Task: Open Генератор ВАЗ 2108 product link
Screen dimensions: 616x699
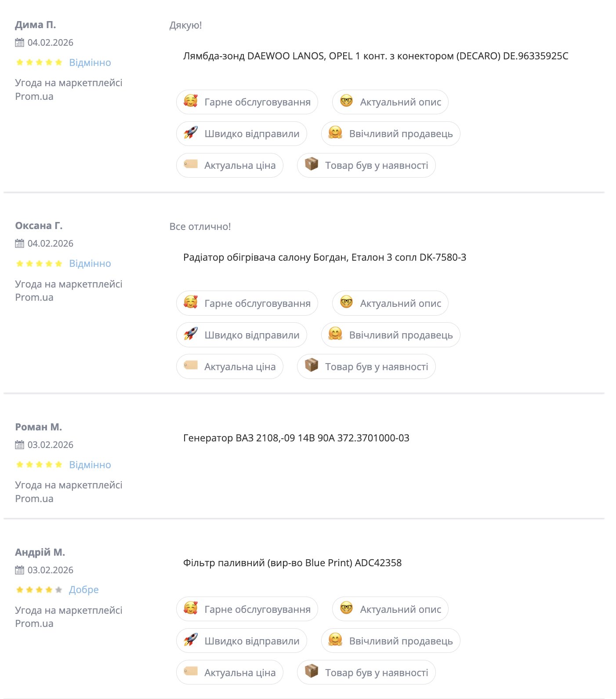Action: [296, 438]
